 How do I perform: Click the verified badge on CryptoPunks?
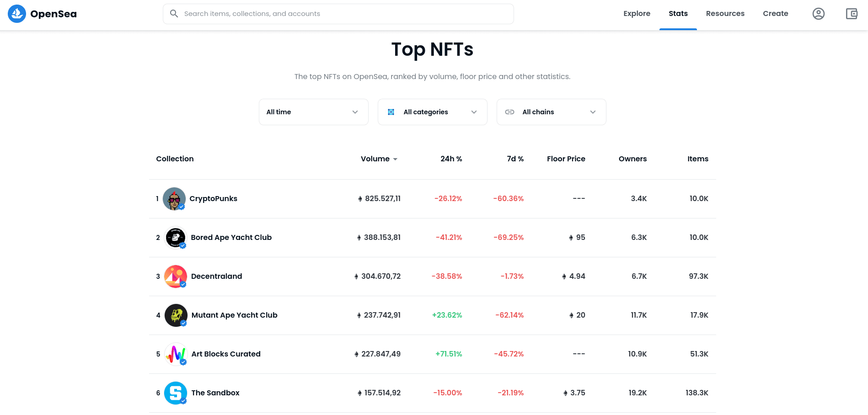coord(182,207)
